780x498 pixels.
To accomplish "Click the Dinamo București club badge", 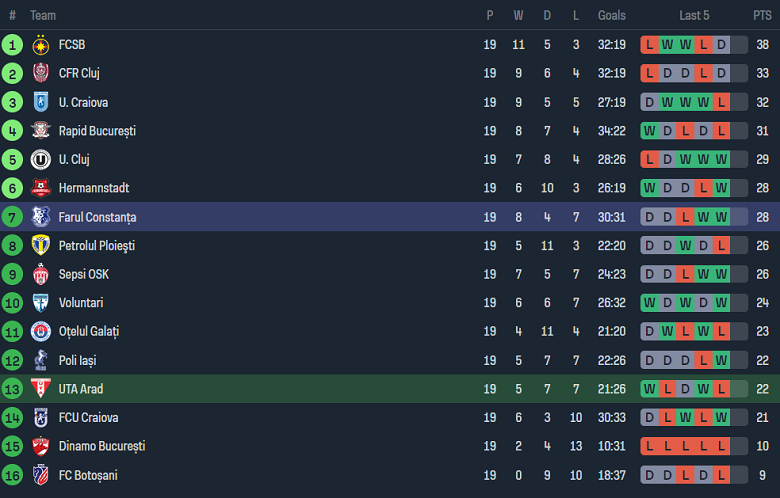I will [x=41, y=447].
